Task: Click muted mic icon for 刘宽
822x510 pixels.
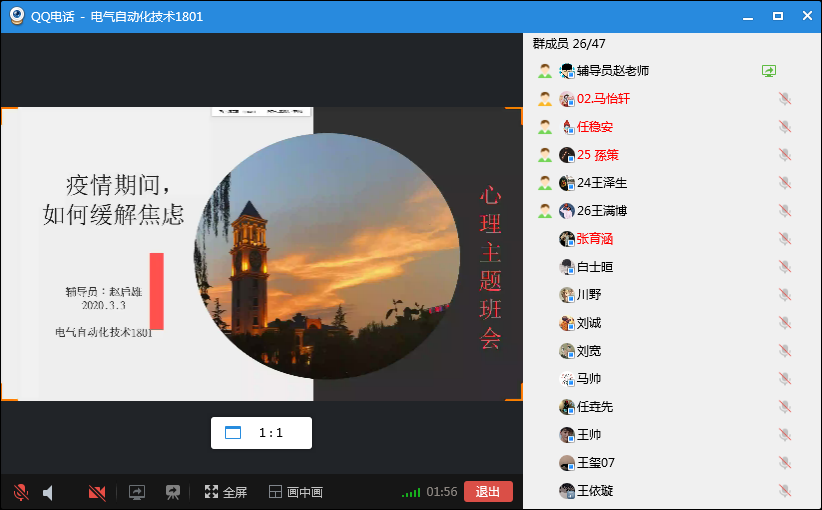Action: (785, 351)
